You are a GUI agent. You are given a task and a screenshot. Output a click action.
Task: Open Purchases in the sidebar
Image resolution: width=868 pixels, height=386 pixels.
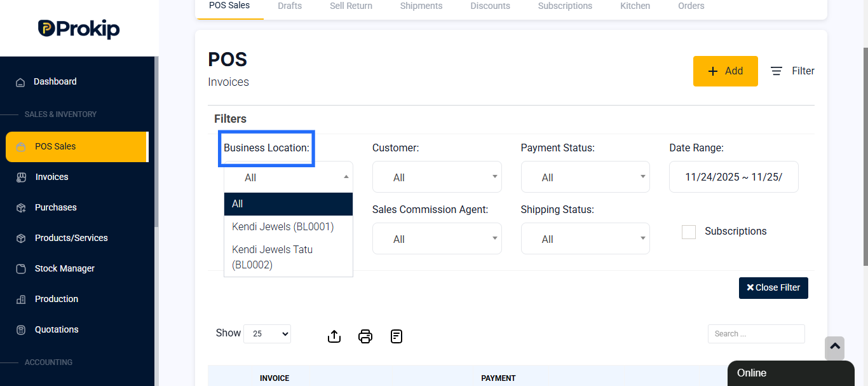(x=56, y=208)
